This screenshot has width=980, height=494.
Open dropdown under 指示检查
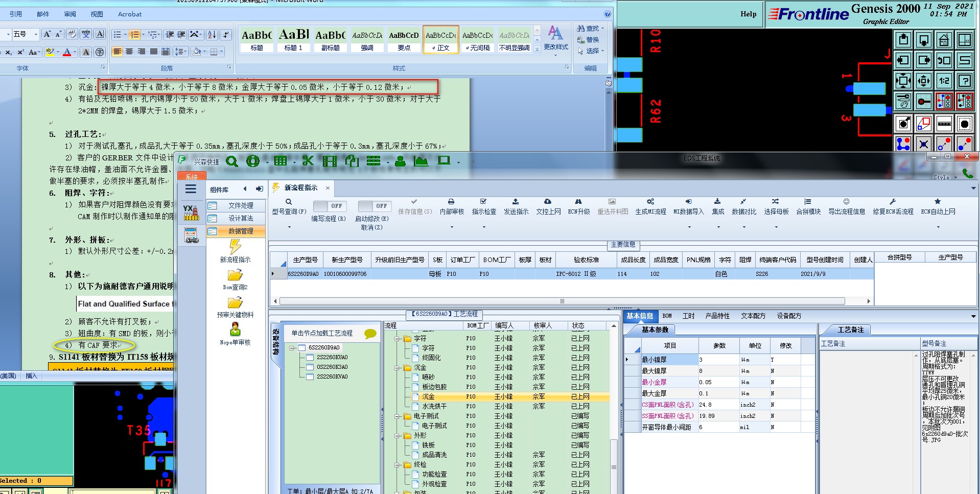click(484, 227)
